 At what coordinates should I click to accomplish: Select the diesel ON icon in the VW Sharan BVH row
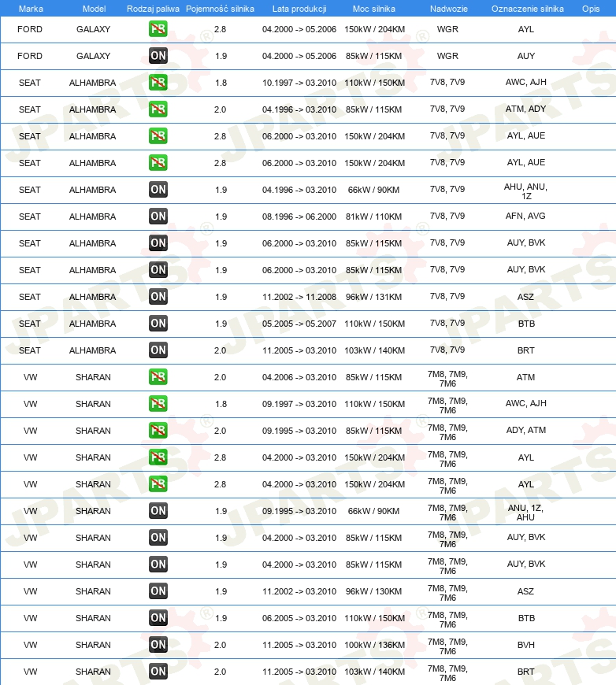[158, 644]
